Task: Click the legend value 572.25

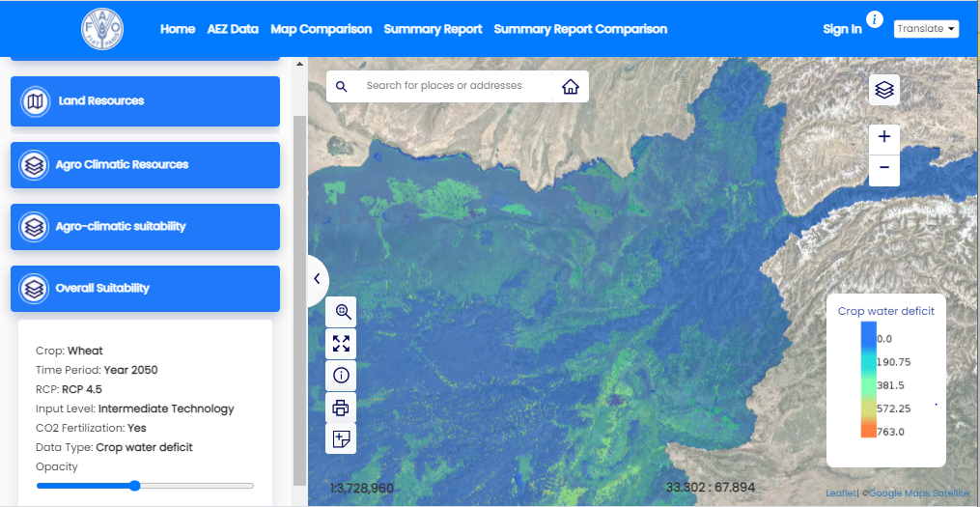Action: point(895,408)
